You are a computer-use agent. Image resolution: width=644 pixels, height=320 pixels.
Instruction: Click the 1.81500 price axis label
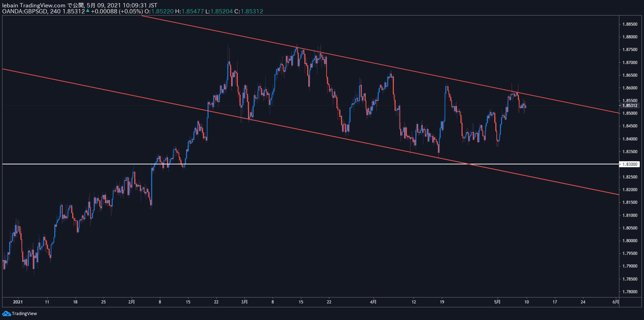point(630,202)
